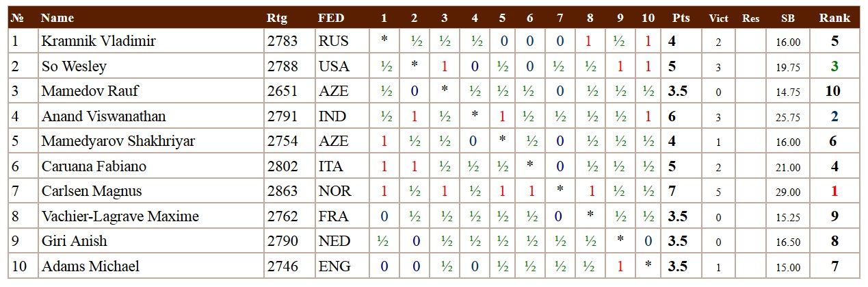Select Giri Anish's row name
This screenshot has height=287, width=868.
coord(74,241)
